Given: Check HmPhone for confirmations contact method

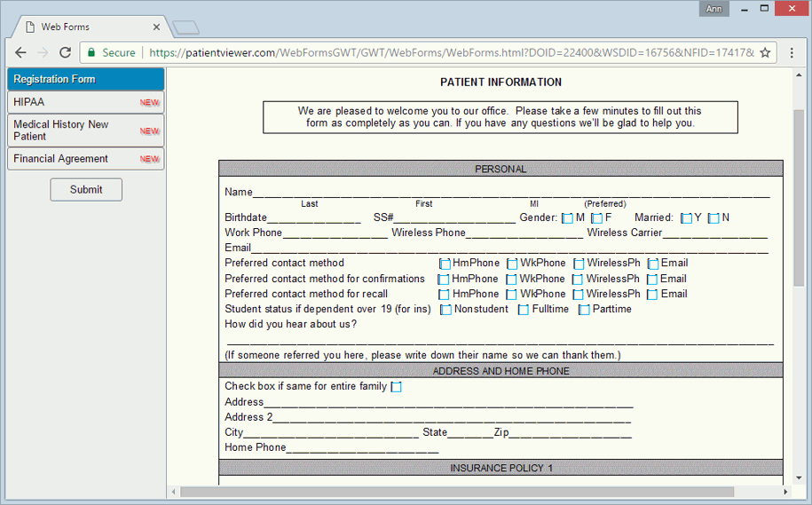Looking at the screenshot, I should (x=444, y=280).
